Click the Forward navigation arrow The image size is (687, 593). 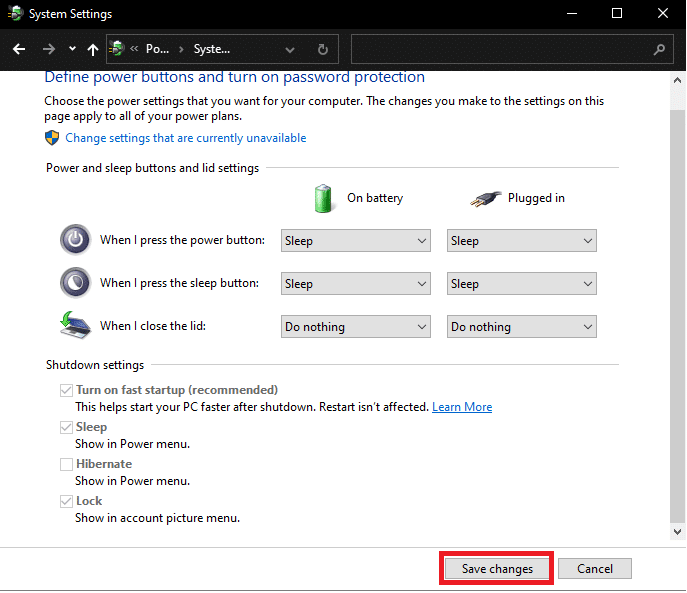(48, 48)
